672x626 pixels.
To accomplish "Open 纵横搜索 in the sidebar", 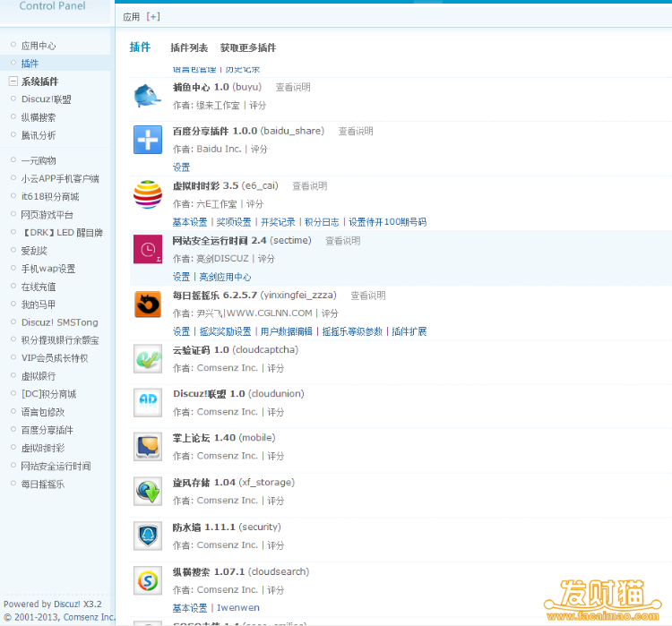I will 39,117.
